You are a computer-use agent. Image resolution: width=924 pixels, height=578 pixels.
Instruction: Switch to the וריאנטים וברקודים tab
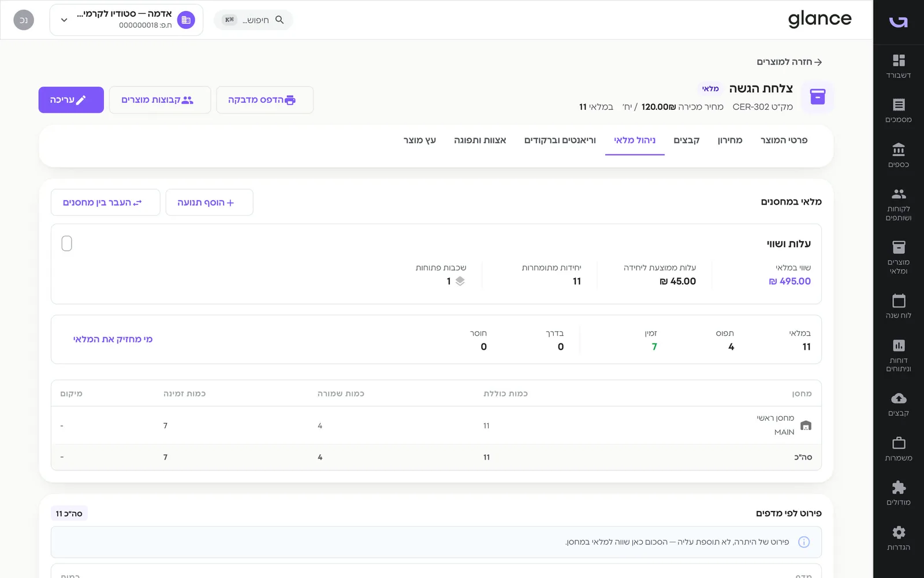(x=560, y=140)
